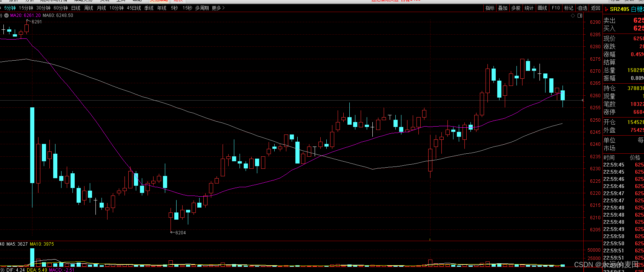The width and height of the screenshot is (644, 272).
Task: Click the diamond icon above the price axis
Action: tap(573, 16)
